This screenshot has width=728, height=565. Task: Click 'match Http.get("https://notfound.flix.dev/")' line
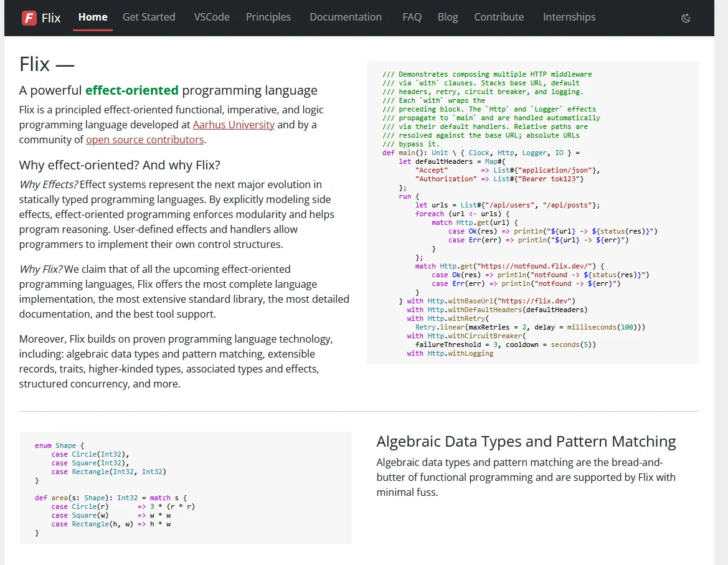[510, 267]
